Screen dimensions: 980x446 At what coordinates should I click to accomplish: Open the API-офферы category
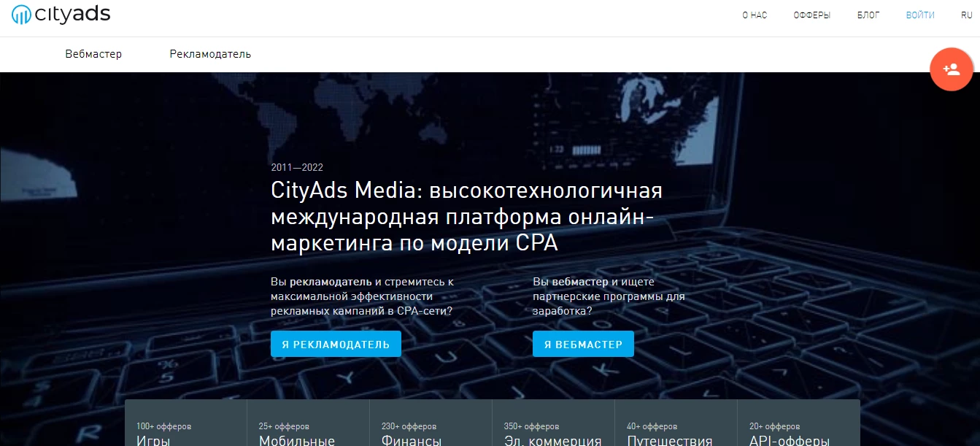798,423
